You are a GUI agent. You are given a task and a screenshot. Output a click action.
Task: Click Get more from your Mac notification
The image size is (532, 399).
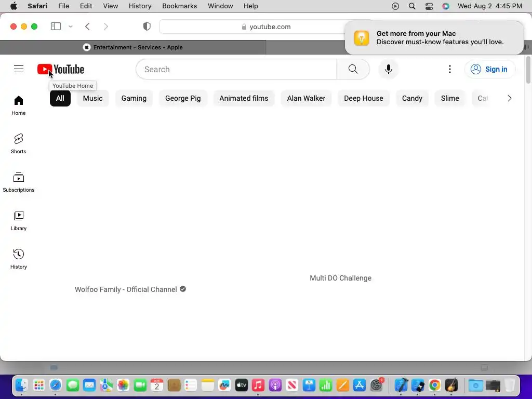pos(434,37)
